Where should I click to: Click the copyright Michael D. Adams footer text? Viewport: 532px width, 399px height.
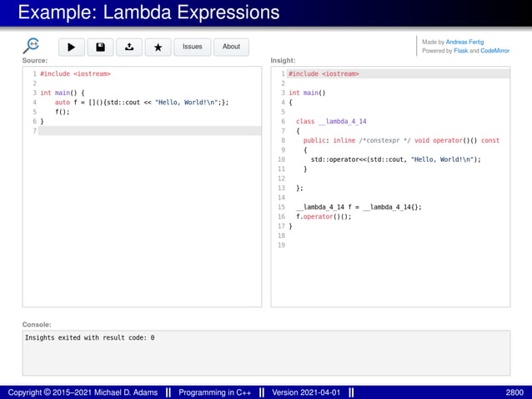click(x=83, y=392)
